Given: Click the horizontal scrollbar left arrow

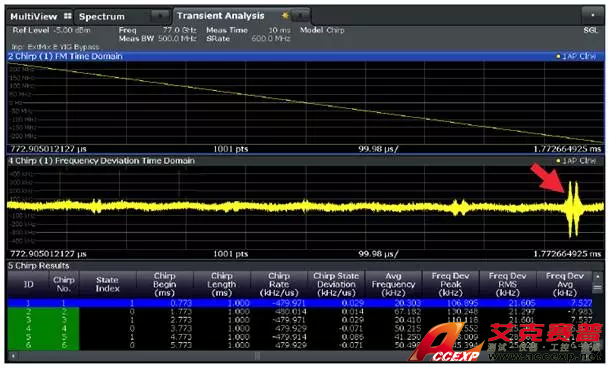Looking at the screenshot, I should (x=13, y=356).
